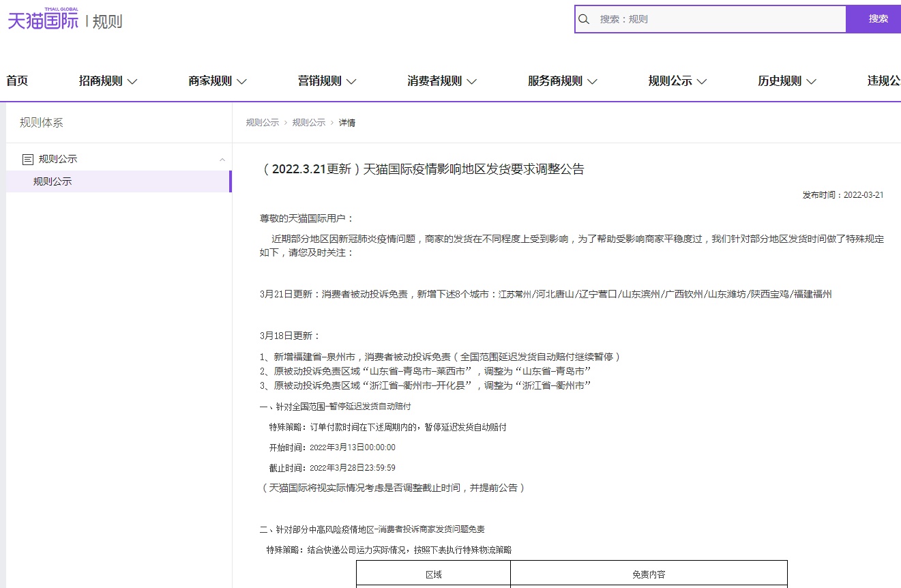Image resolution: width=901 pixels, height=588 pixels.
Task: Click the 3月21日更新 line
Action: coord(546,294)
